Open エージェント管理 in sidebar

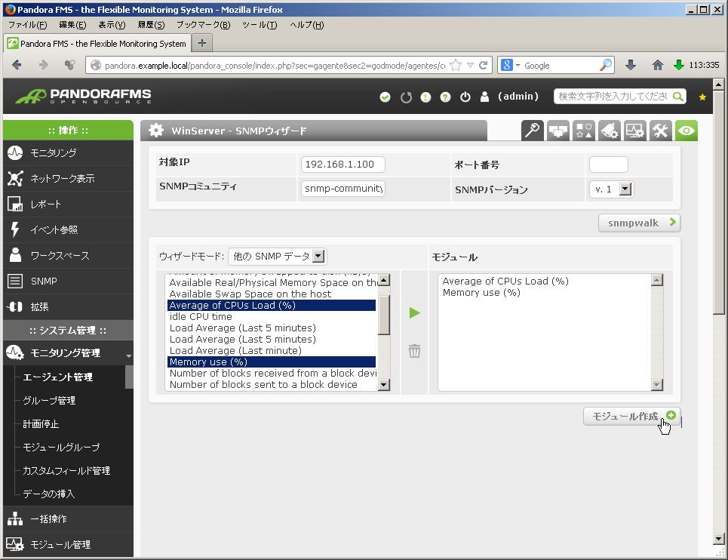point(57,377)
